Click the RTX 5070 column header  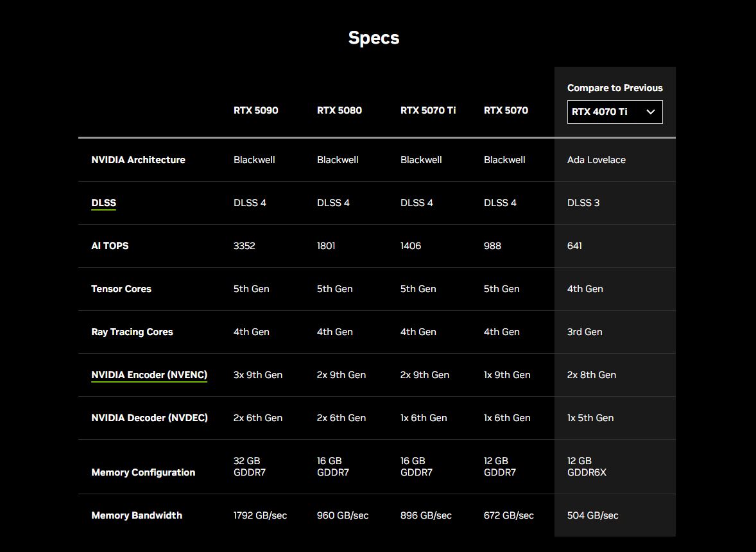[506, 110]
